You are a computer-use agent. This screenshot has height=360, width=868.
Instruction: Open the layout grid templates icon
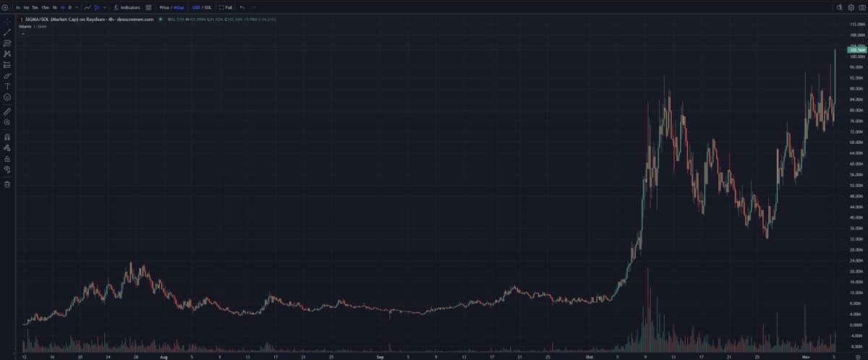point(148,7)
